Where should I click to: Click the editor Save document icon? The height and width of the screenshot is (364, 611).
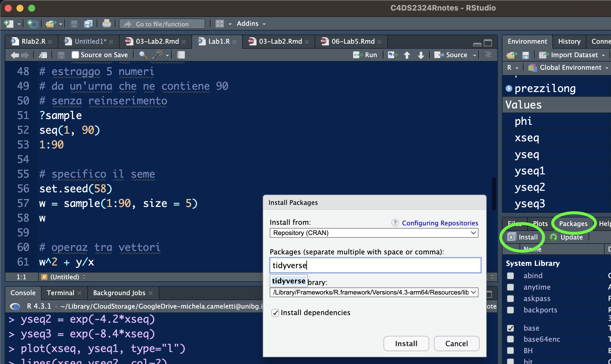[61, 55]
